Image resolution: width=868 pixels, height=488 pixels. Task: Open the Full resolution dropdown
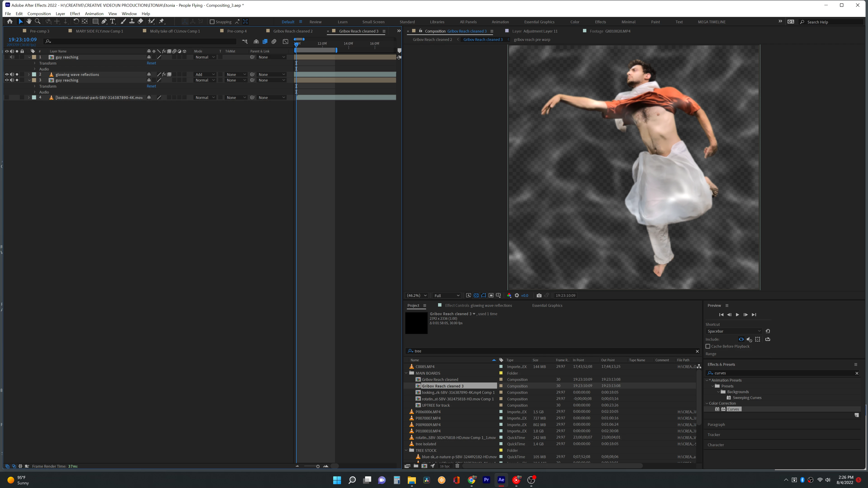pos(446,295)
